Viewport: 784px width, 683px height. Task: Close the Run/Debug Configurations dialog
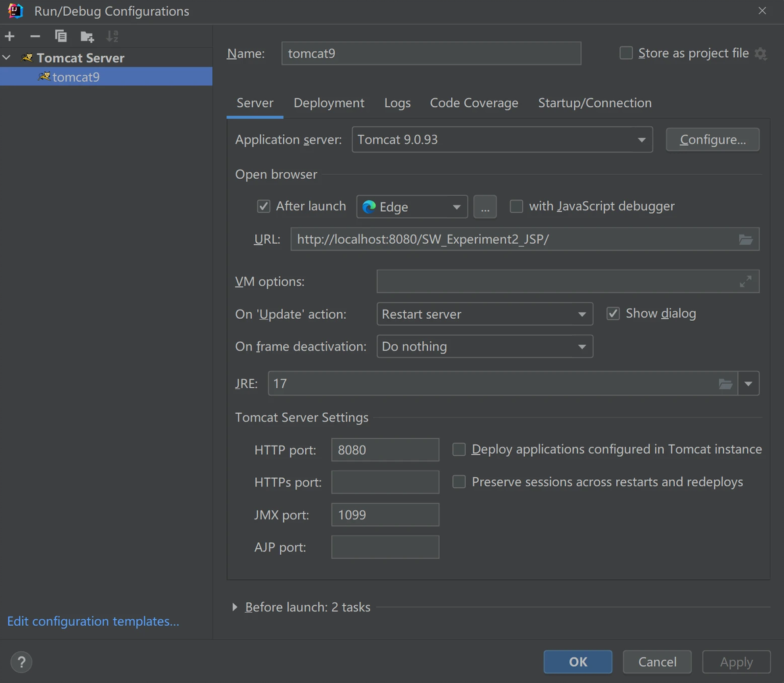coord(762,11)
